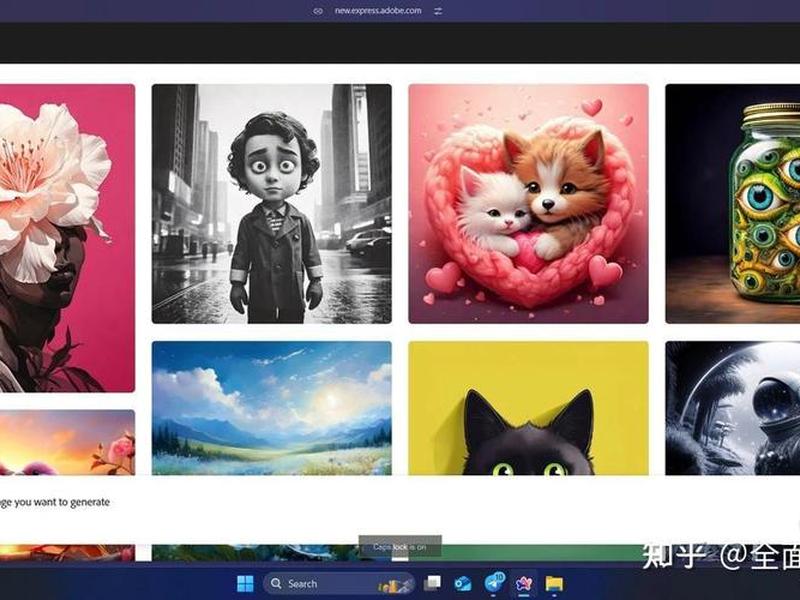Viewport: 800px width, 600px height.
Task: Launch Outlook from the taskbar
Action: point(463,583)
